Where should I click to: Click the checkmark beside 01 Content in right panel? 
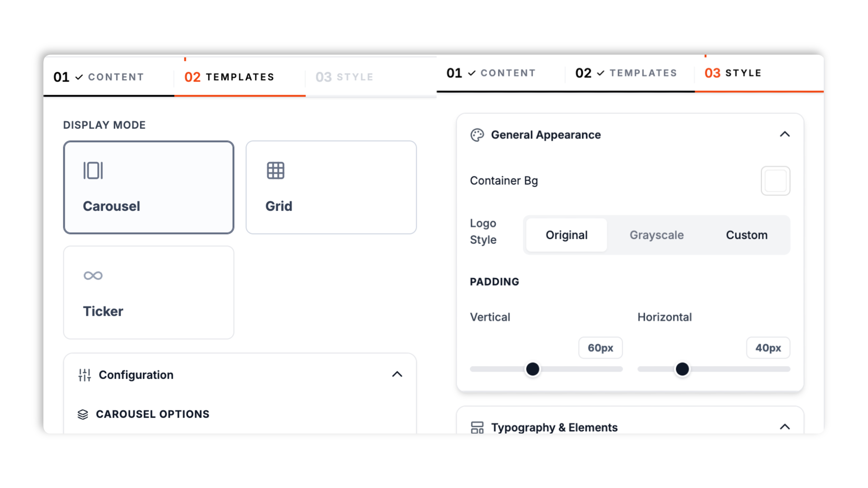(472, 73)
